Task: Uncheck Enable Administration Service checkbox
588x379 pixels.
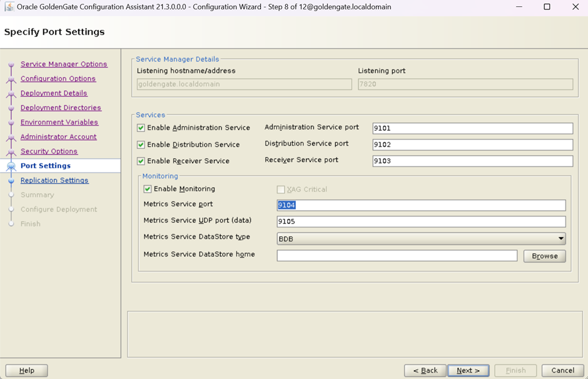Action: 141,128
